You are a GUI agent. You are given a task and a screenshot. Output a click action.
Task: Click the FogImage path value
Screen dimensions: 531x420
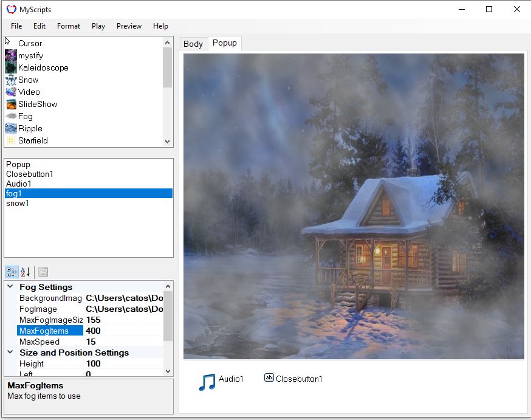(124, 309)
